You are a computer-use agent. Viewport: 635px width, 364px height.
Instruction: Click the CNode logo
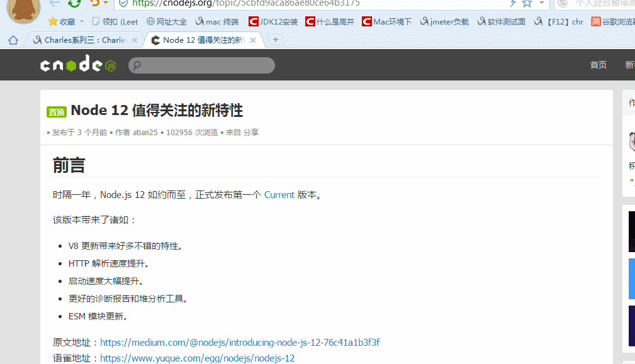78,65
